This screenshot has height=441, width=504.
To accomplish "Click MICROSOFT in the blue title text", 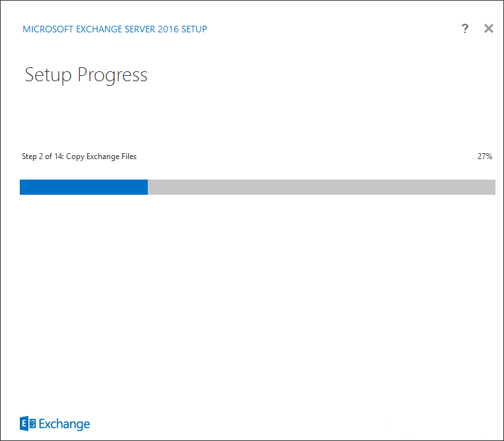I will [x=48, y=29].
